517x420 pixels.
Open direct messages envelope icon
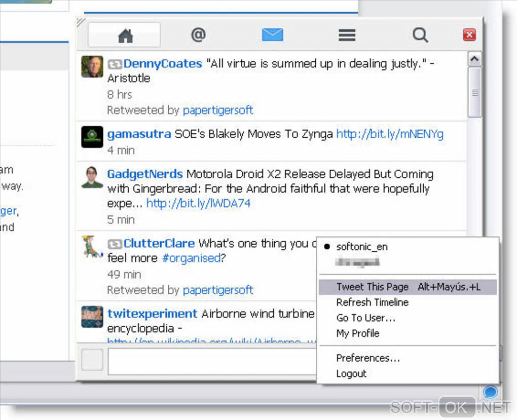272,34
